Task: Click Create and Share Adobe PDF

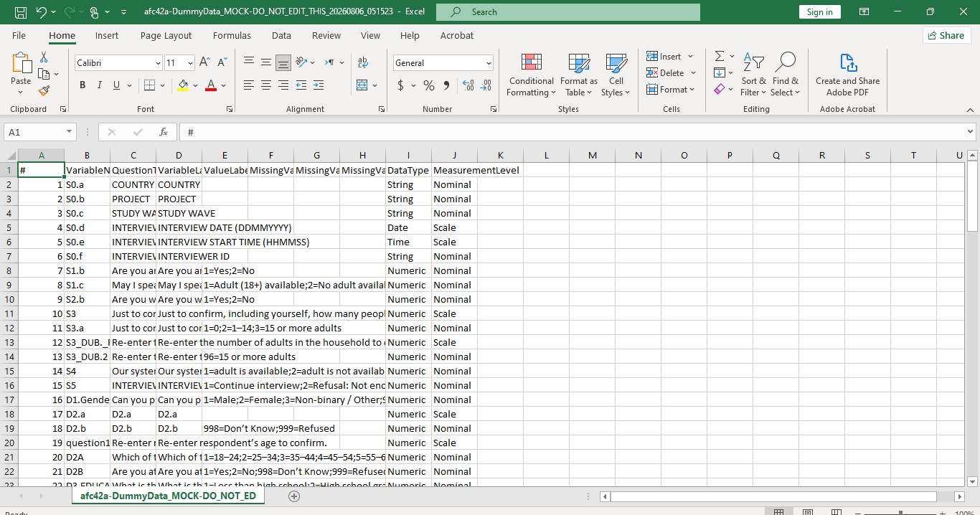Action: click(847, 75)
